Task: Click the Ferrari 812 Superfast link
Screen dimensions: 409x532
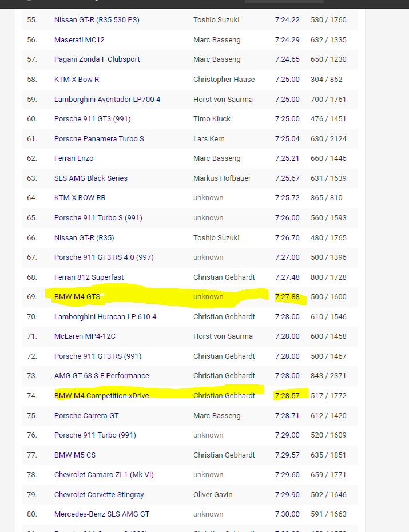Action: 89,277
